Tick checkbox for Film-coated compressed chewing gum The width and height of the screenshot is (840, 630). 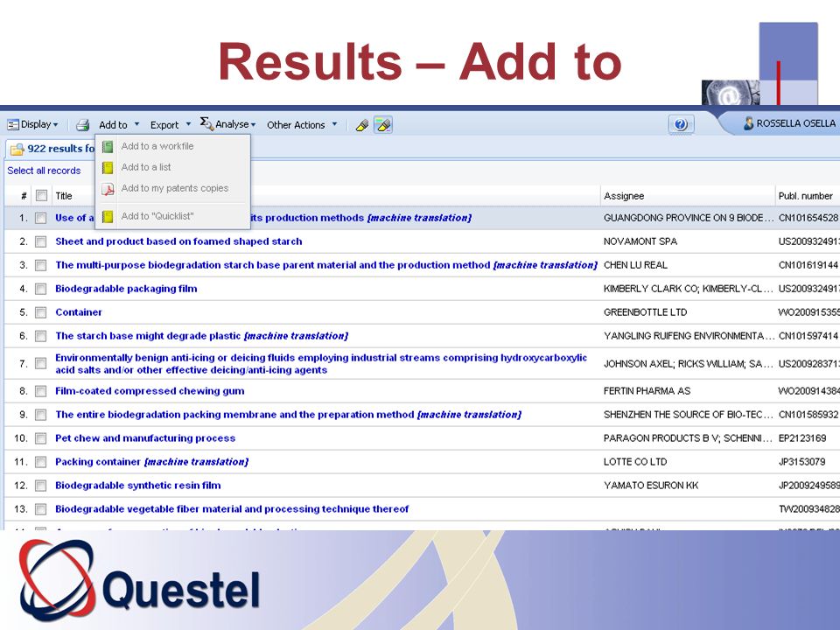[x=41, y=391]
